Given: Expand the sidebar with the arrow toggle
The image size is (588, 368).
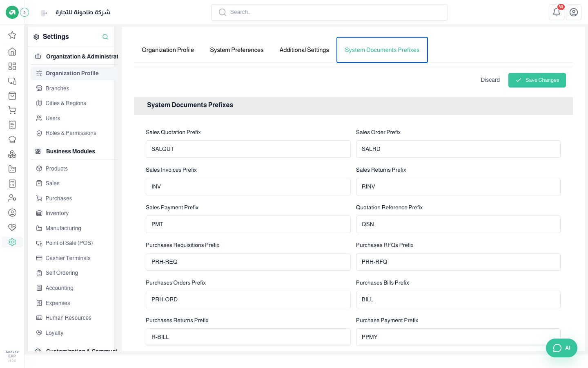Looking at the screenshot, I should point(24,12).
